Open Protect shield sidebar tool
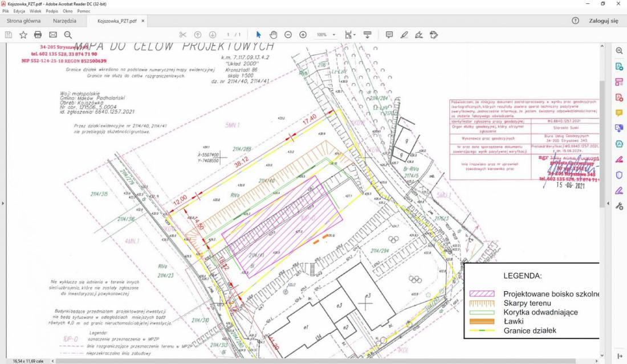Viewport: 627px width, 364px height. point(619,175)
